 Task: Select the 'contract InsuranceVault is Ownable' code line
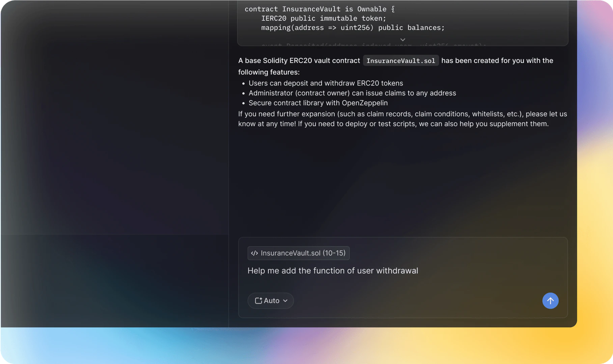coord(319,9)
